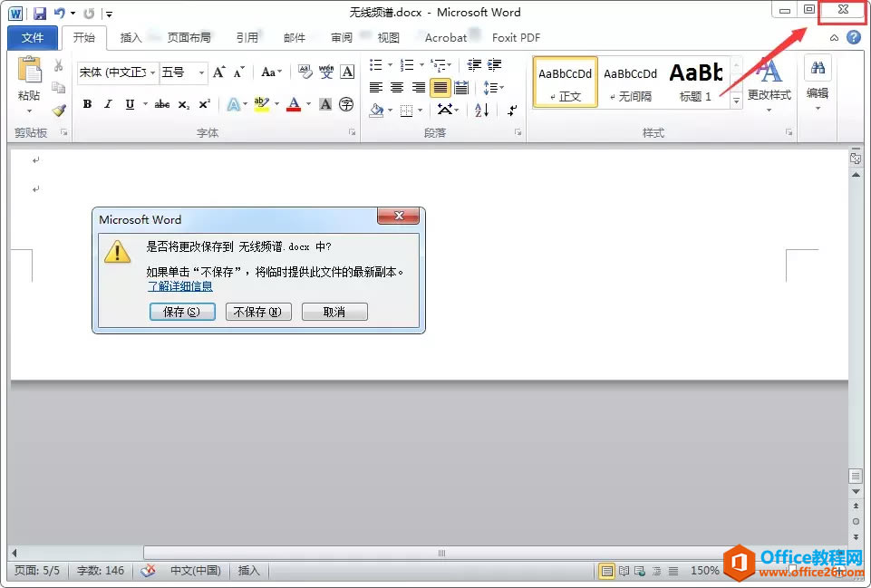Select the 无间隔 style thumbnail

(631, 82)
